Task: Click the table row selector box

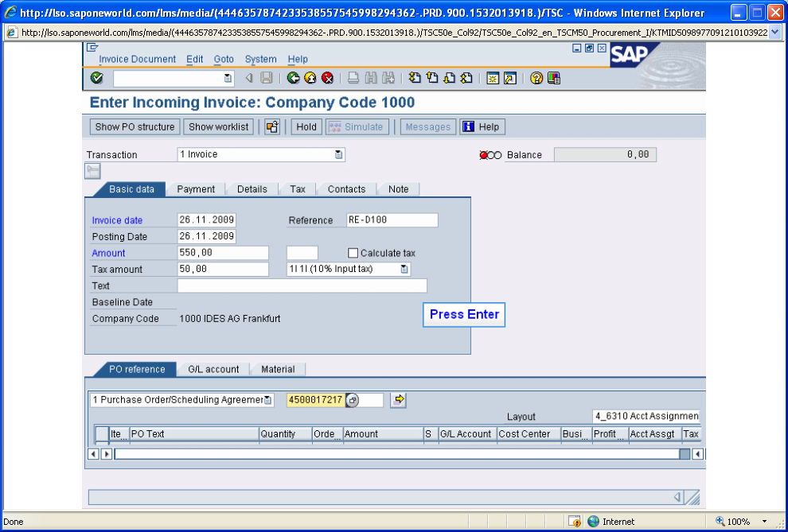Action: point(102,433)
